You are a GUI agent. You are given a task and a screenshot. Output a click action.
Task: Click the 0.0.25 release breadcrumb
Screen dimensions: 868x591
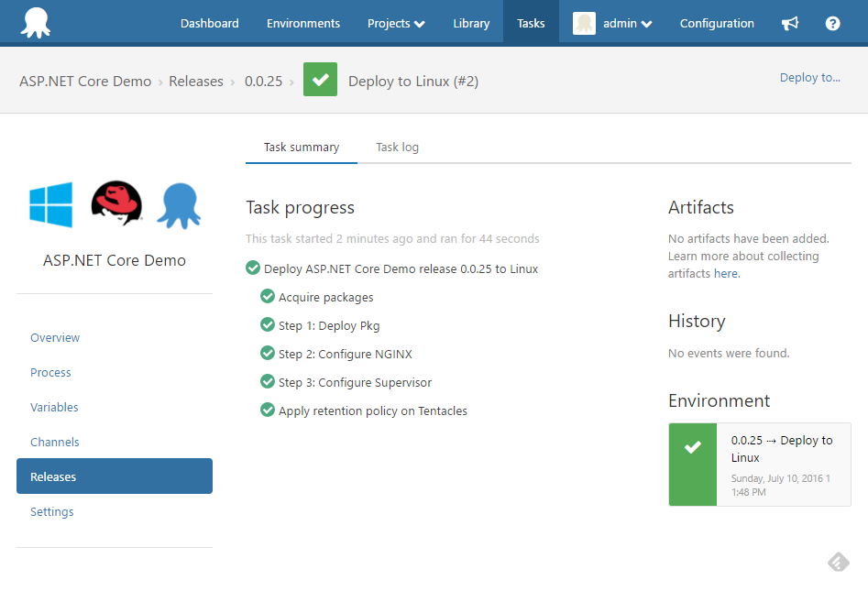click(x=264, y=81)
